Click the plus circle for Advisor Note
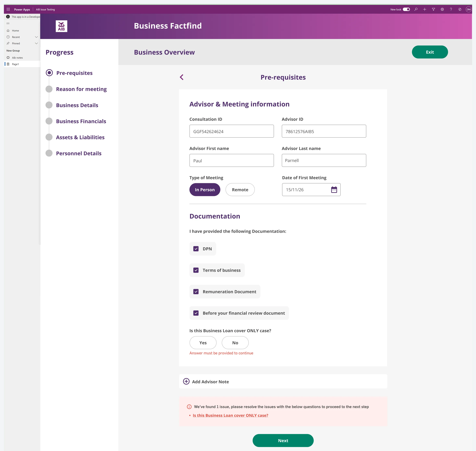 (x=186, y=381)
